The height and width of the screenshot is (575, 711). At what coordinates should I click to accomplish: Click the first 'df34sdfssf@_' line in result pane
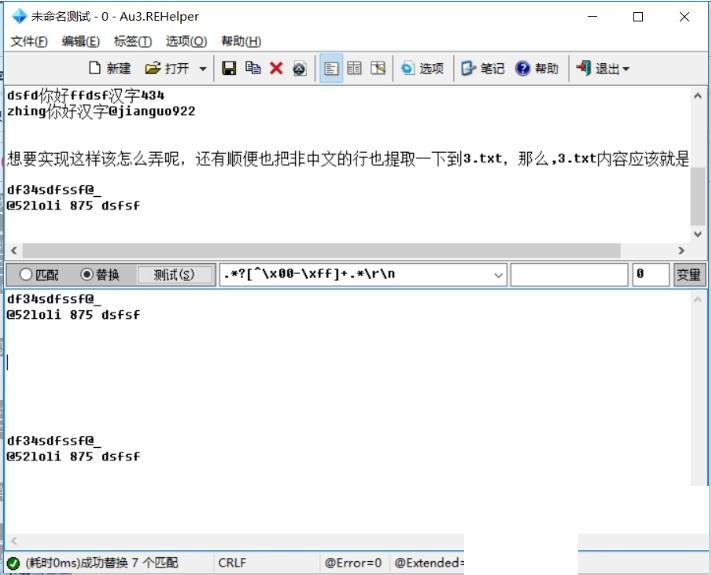(x=54, y=299)
